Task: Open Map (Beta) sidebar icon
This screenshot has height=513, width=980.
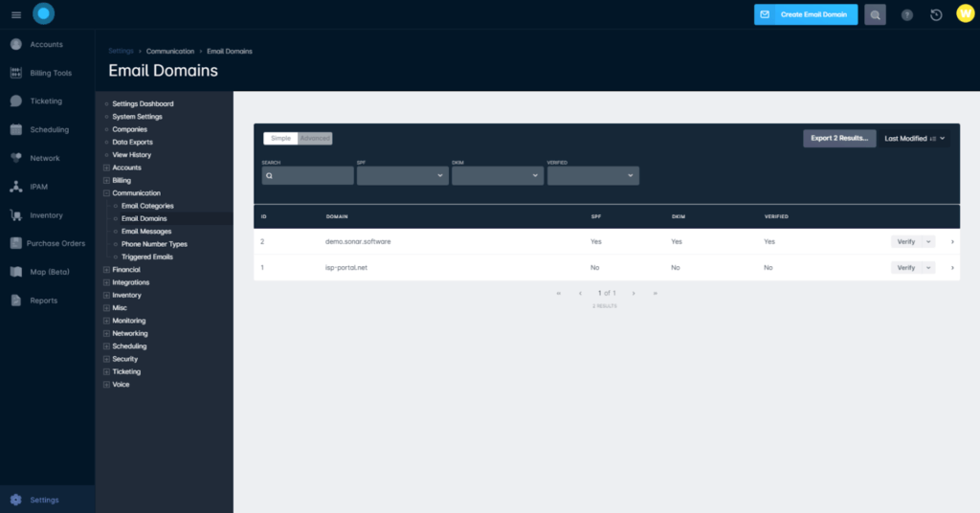Action: (16, 272)
